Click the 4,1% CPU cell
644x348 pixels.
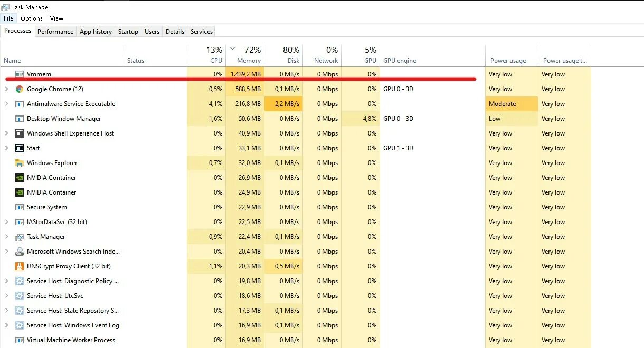coord(206,104)
